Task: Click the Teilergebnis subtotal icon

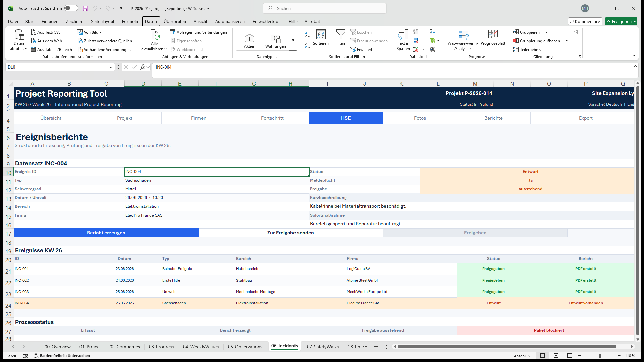Action: 516,49
